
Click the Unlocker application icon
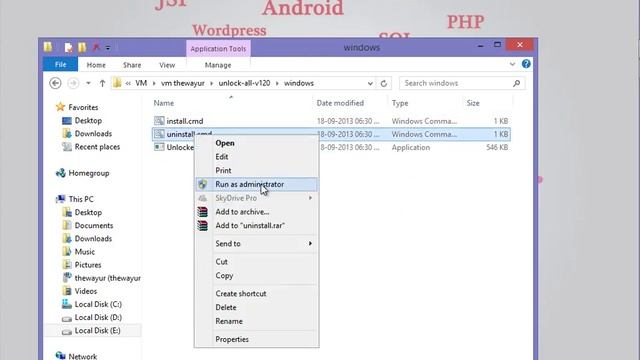coord(159,147)
